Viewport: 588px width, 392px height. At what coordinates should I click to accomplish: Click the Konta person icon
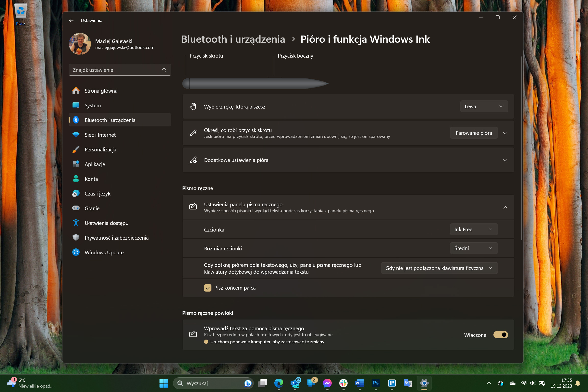point(76,179)
